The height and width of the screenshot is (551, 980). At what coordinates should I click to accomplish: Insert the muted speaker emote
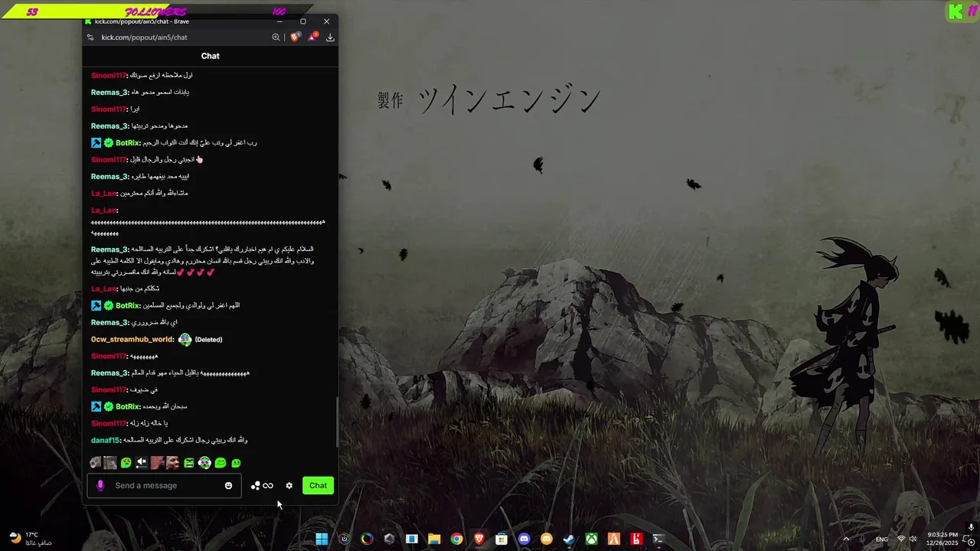(142, 462)
